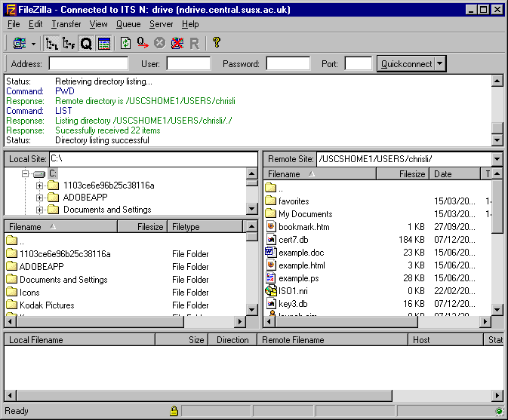The image size is (508, 420).
Task: Sort local files by Filesize header
Action: coord(143,226)
